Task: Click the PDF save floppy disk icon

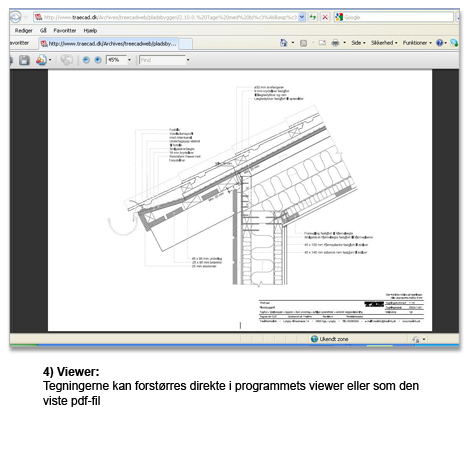Action: pyautogui.click(x=24, y=60)
